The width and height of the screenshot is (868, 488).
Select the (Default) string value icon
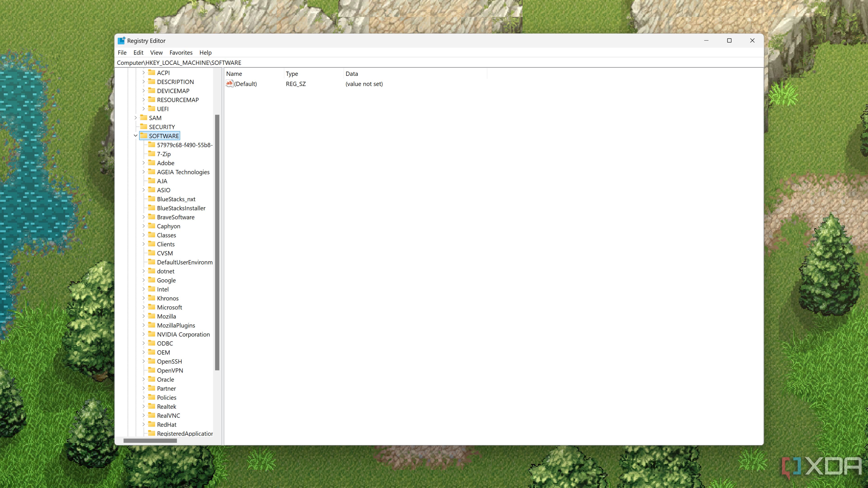pyautogui.click(x=229, y=84)
